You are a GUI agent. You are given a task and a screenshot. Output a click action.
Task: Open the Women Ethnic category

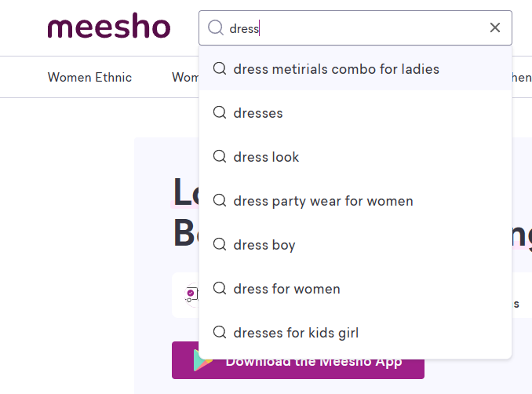point(89,77)
